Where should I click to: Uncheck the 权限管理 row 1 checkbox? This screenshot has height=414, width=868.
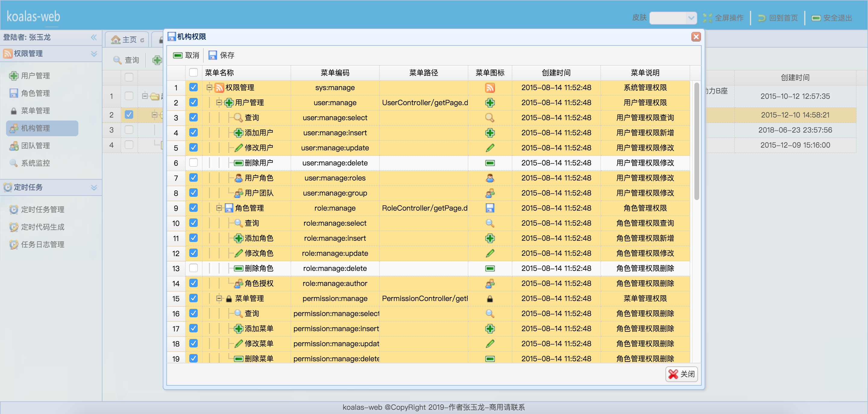[193, 87]
